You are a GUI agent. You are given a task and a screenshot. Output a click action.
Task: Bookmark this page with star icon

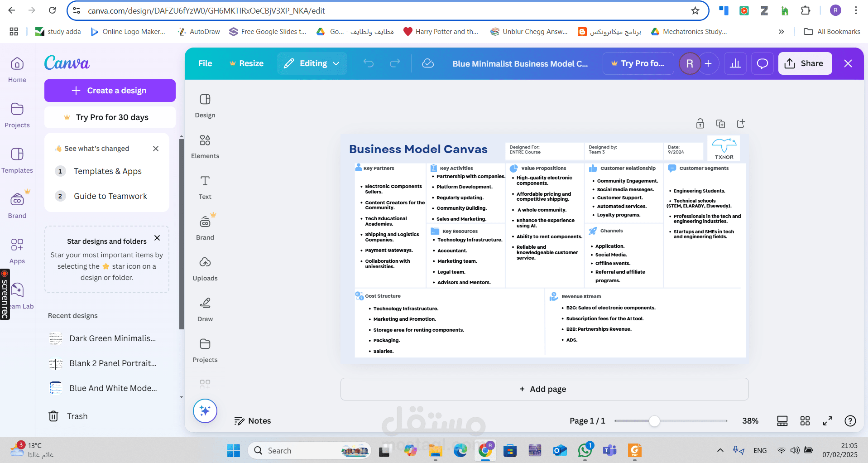tap(695, 10)
